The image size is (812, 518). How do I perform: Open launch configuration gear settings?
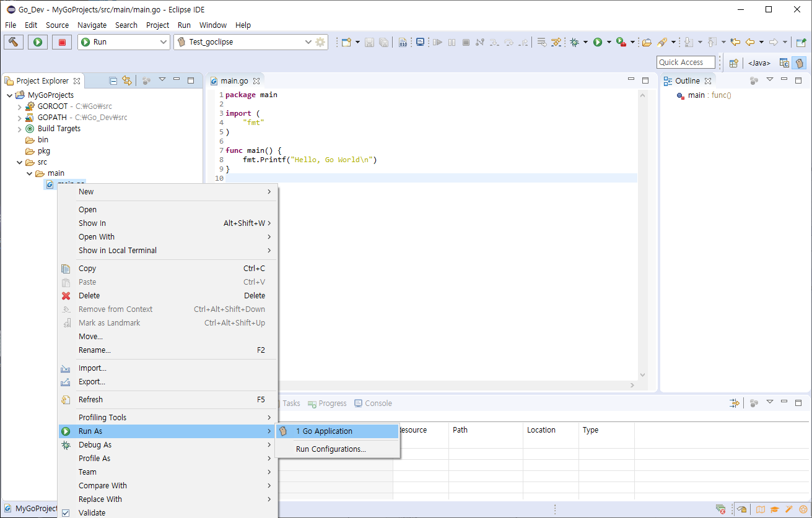tap(320, 42)
